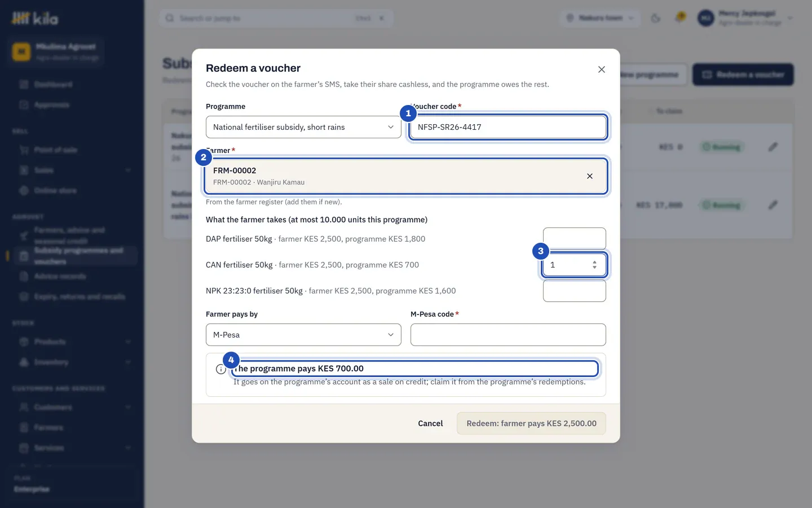Image resolution: width=812 pixels, height=508 pixels.
Task: Click the DAP fertiliser 50kg quantity field
Action: point(575,239)
